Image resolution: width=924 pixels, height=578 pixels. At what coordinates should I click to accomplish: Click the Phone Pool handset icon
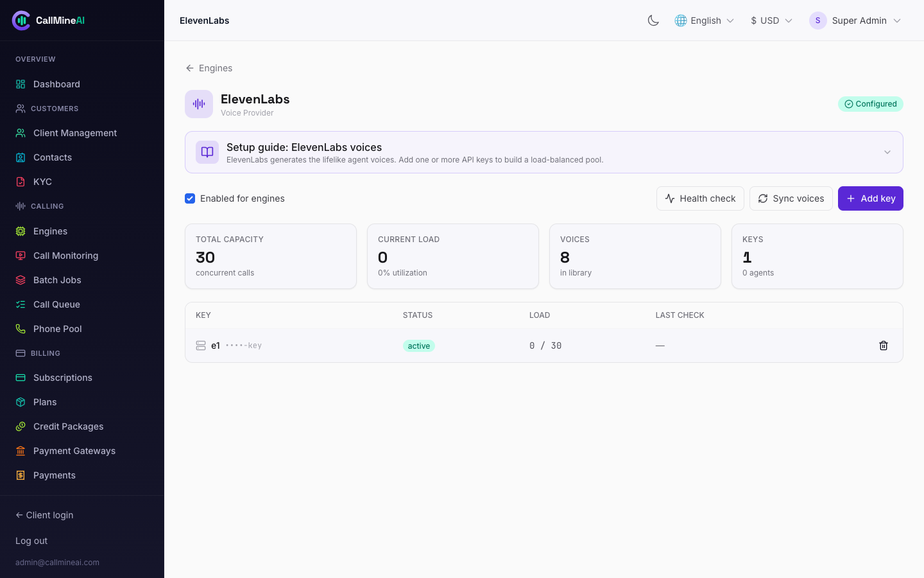pyautogui.click(x=21, y=329)
